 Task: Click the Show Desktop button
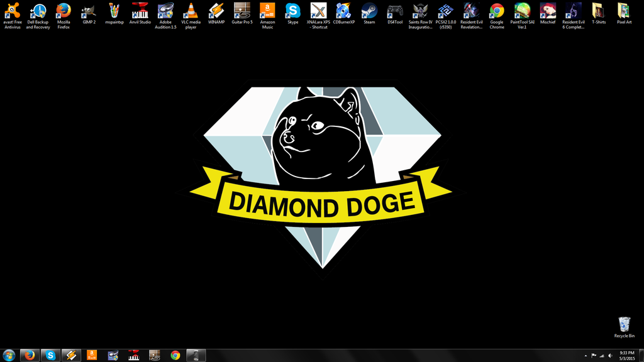click(641, 356)
